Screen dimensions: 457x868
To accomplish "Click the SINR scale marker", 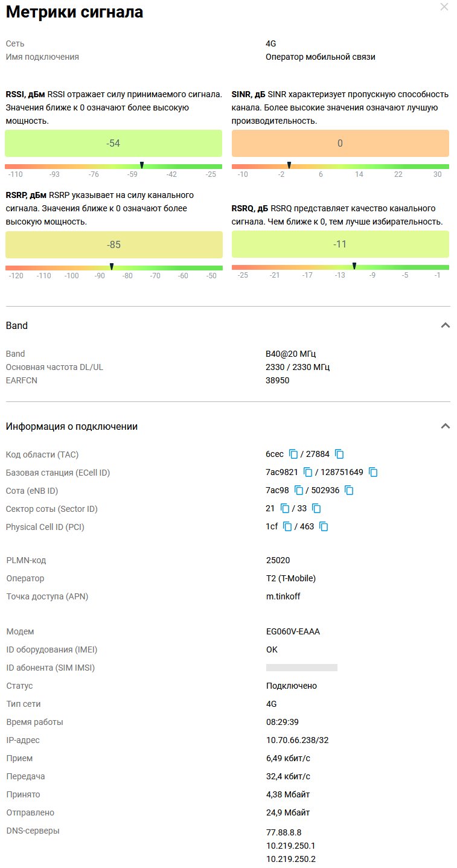I will [x=289, y=165].
